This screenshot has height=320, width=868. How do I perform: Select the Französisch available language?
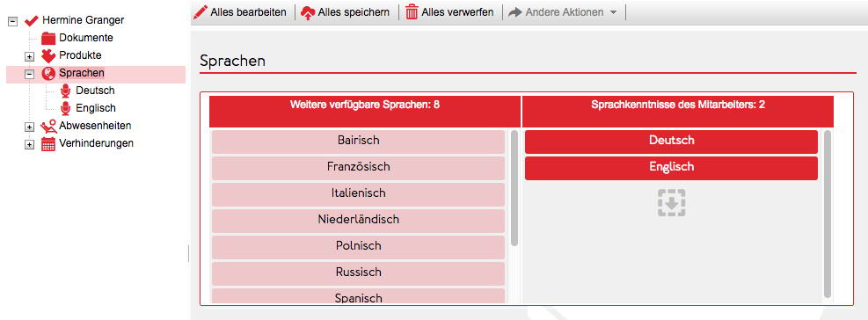coord(358,167)
